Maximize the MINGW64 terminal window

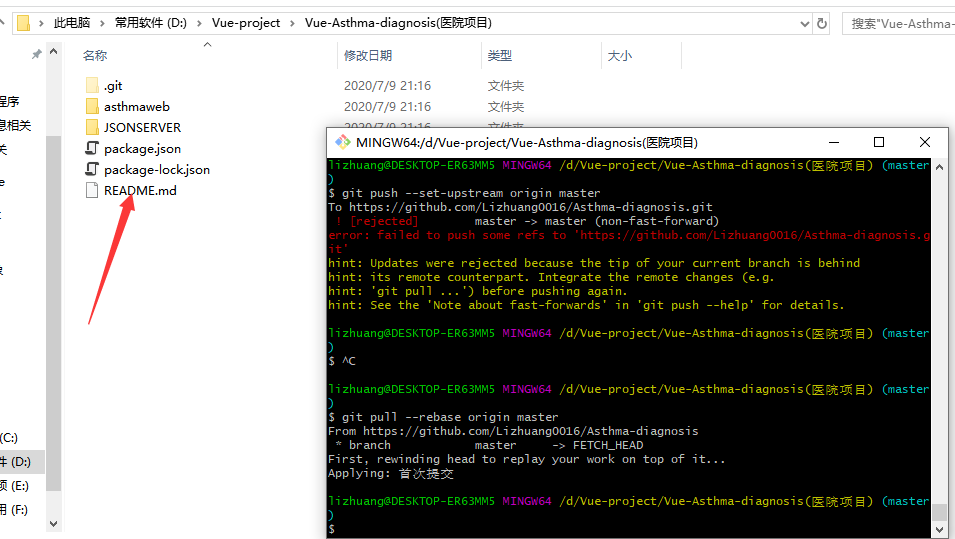pos(879,143)
